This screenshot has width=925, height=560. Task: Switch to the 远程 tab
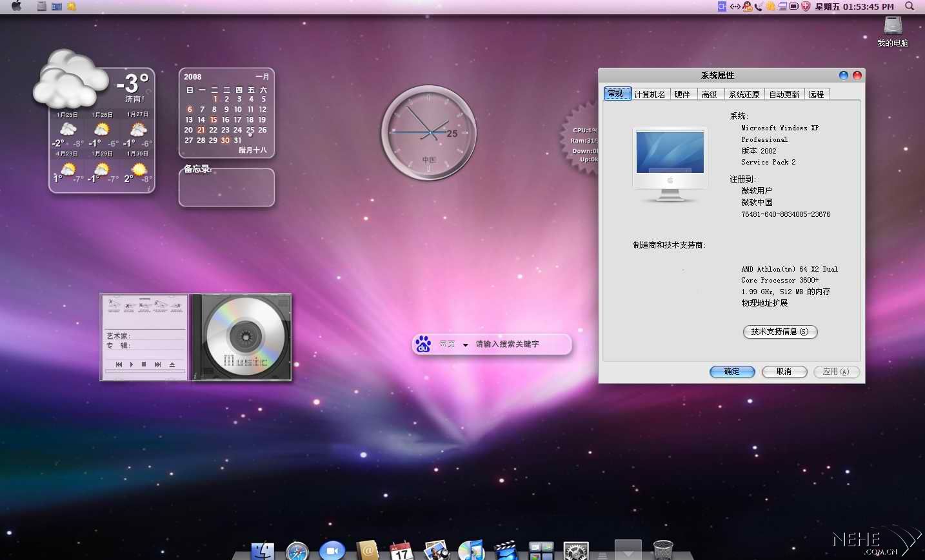pyautogui.click(x=817, y=94)
